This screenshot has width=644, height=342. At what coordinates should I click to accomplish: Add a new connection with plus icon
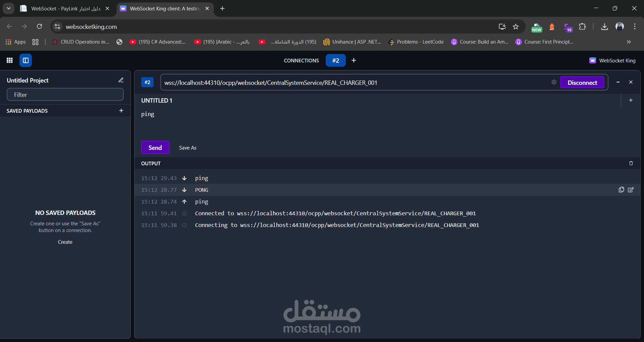click(354, 60)
